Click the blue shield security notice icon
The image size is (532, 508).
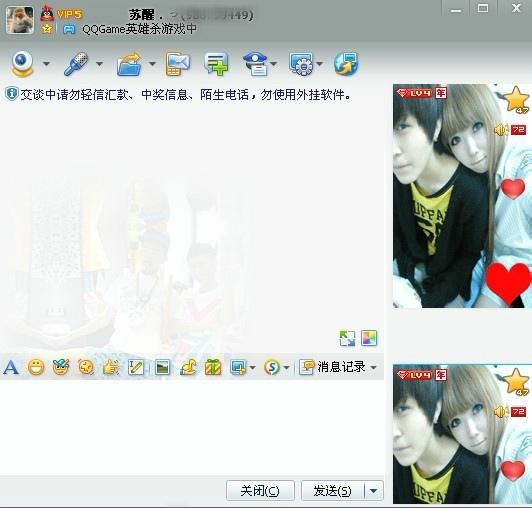[x=12, y=94]
